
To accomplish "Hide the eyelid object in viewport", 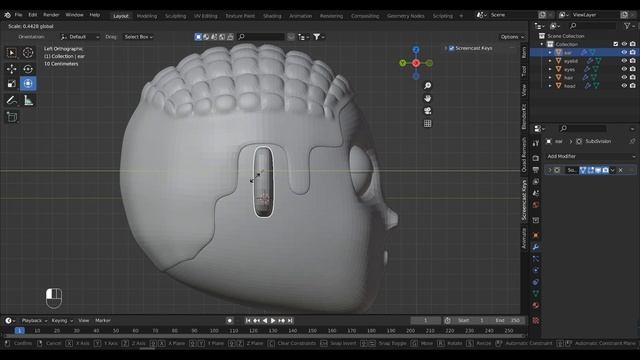I will click(624, 61).
